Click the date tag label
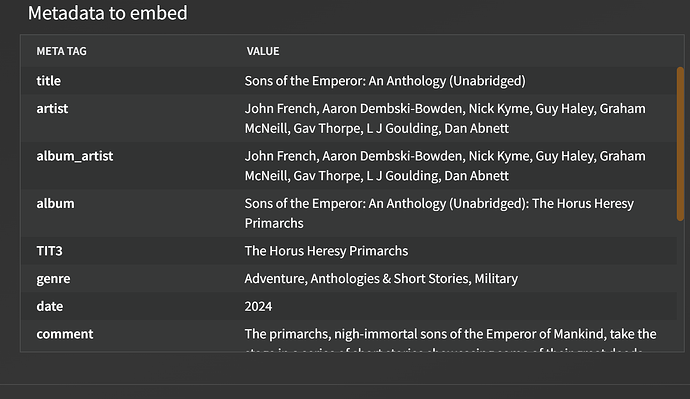The image size is (690, 399). point(50,306)
